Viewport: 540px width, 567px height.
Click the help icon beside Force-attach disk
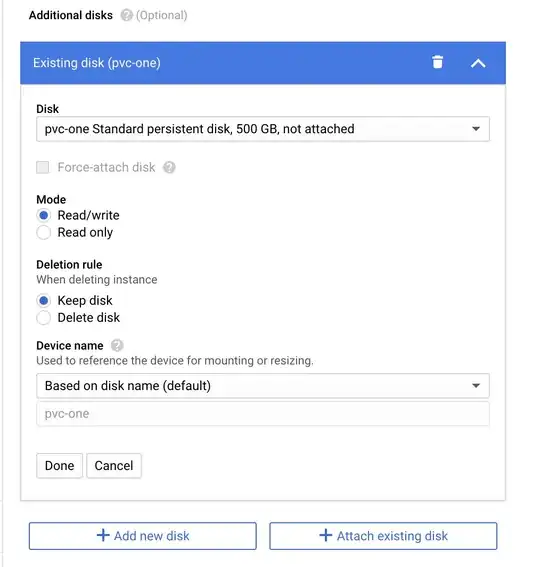[169, 167]
